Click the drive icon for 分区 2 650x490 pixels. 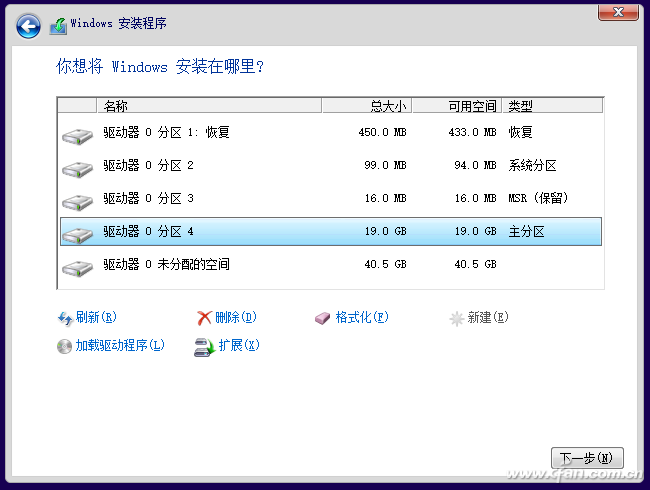coord(78,170)
